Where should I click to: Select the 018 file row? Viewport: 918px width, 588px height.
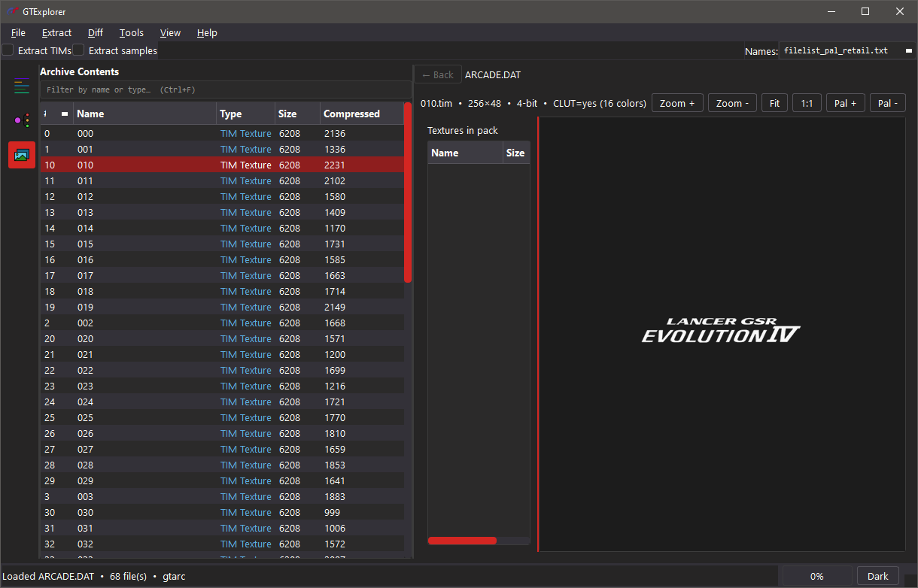point(222,291)
